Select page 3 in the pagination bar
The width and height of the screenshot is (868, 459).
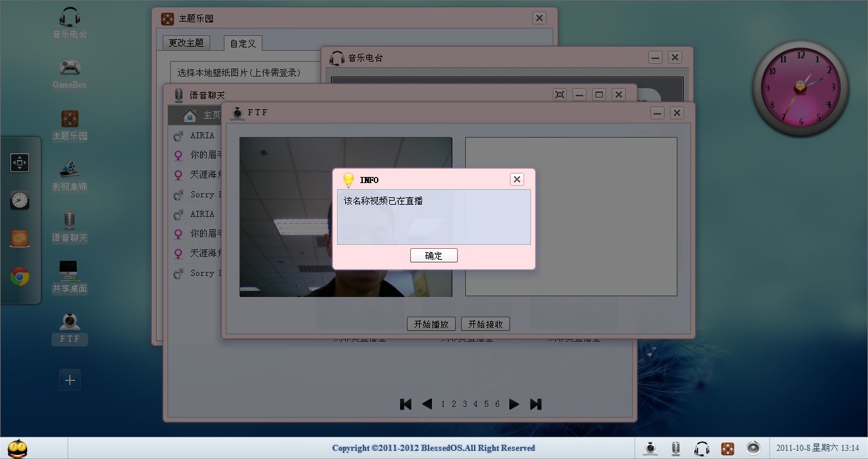[x=464, y=403]
